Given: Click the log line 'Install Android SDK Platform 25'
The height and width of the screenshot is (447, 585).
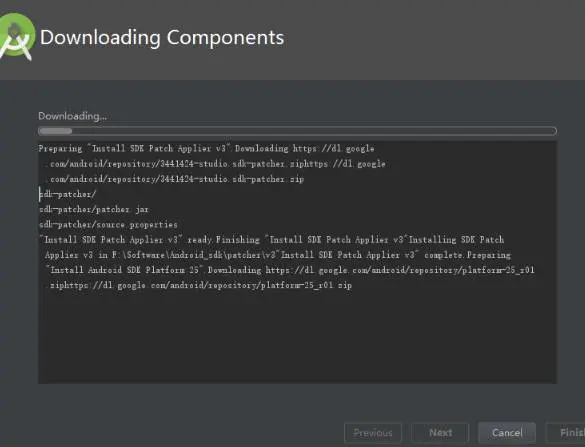Looking at the screenshot, I should 290,270.
